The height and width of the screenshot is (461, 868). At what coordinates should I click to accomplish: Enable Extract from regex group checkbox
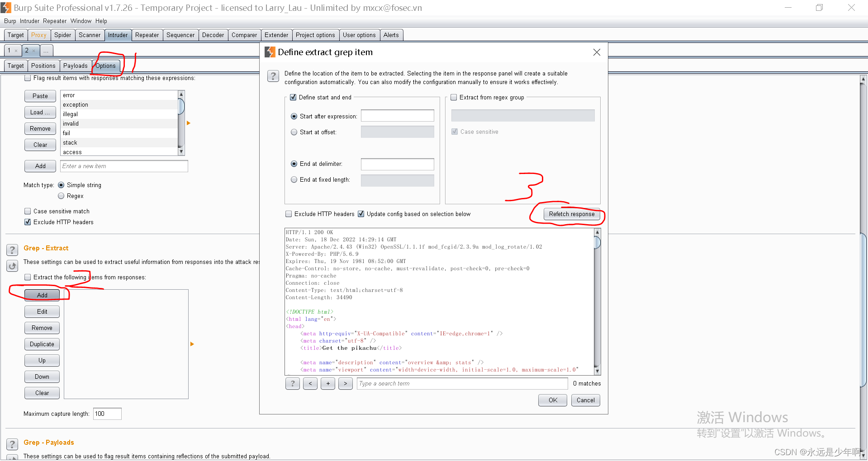(454, 97)
